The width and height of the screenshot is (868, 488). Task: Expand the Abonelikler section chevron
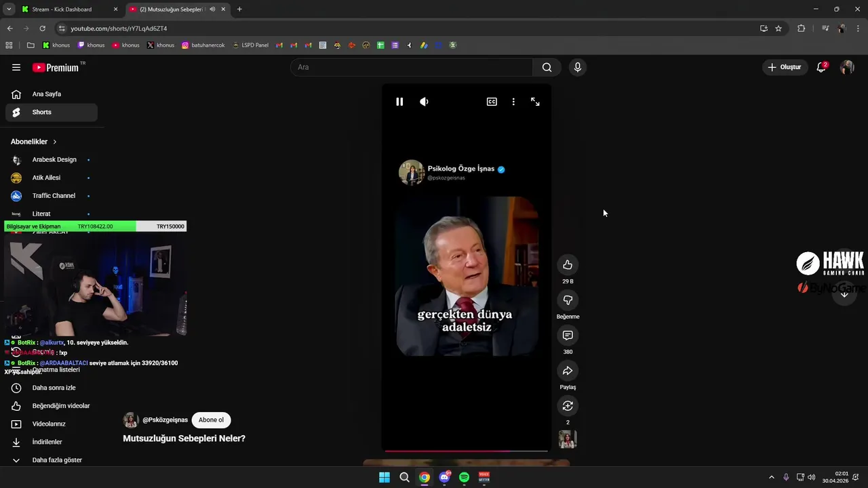click(x=55, y=142)
